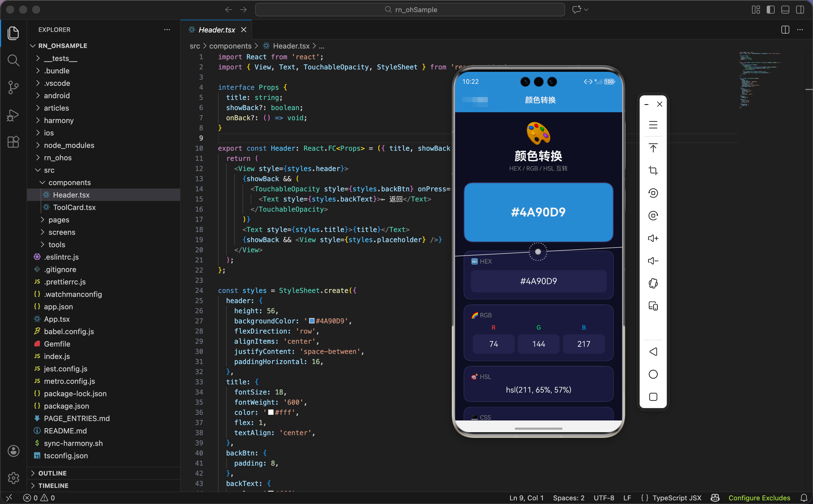Viewport: 813px width, 504px height.
Task: Toggle the bottom panel visibility
Action: click(785, 10)
